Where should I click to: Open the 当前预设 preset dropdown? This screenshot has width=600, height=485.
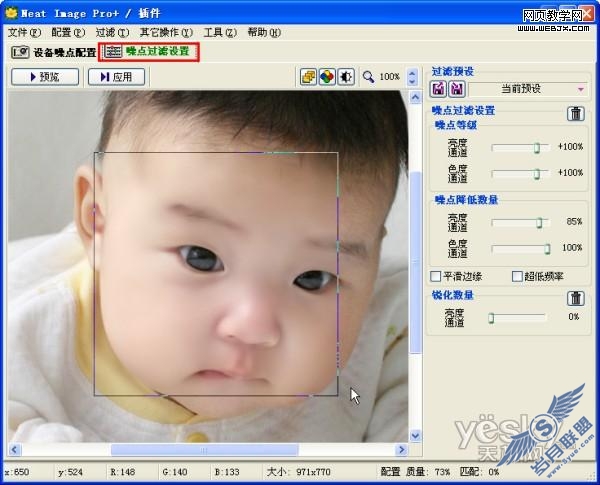tap(528, 89)
